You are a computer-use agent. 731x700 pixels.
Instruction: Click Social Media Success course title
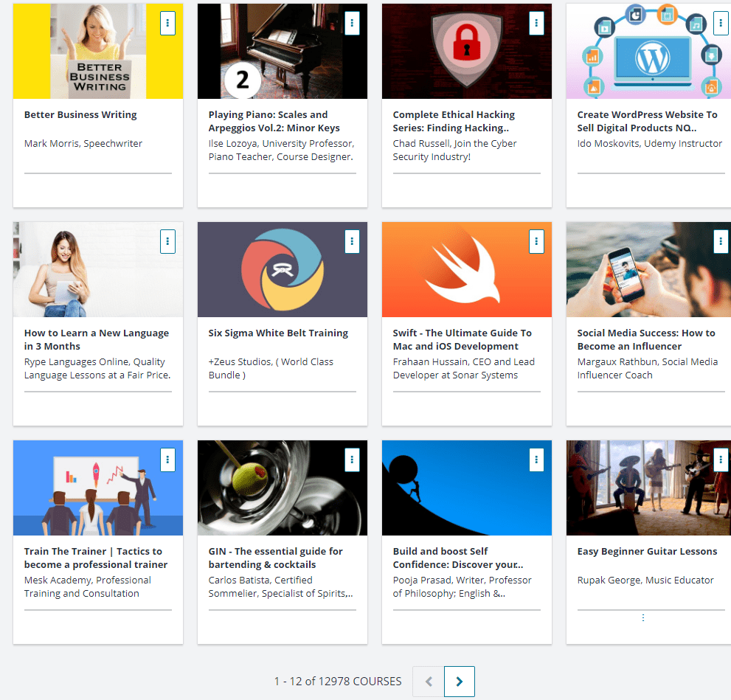pyautogui.click(x=646, y=339)
